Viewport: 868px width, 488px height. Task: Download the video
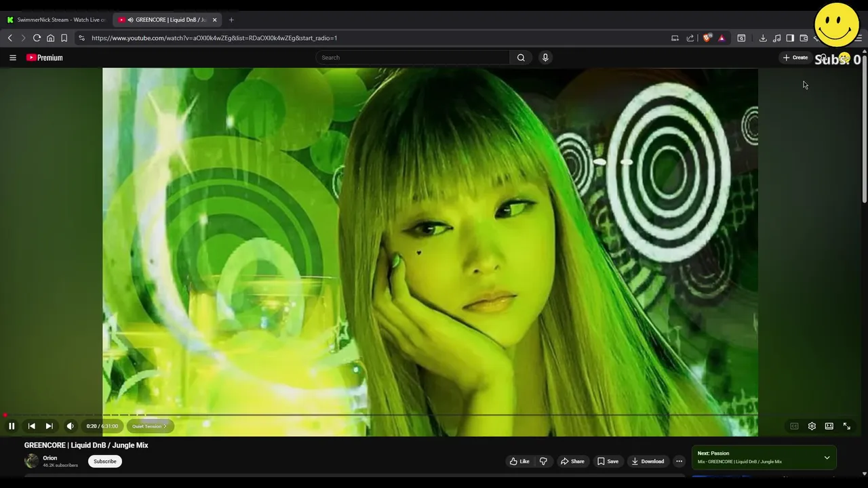point(648,462)
